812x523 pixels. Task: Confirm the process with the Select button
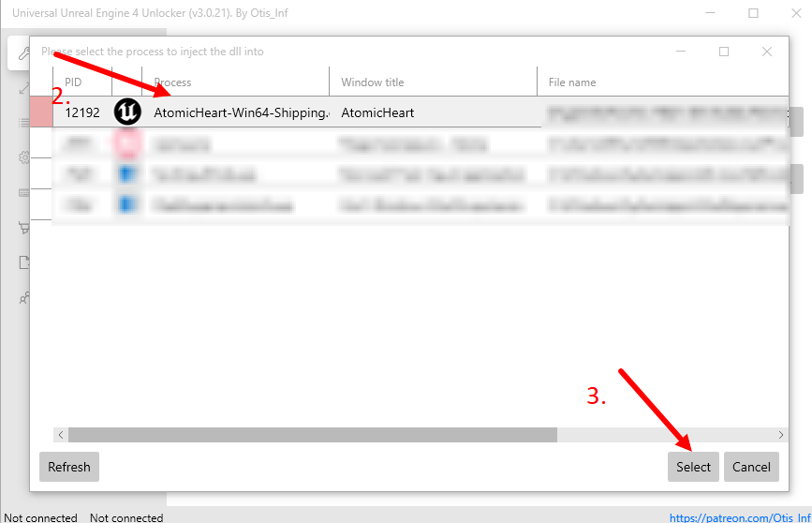pyautogui.click(x=694, y=467)
